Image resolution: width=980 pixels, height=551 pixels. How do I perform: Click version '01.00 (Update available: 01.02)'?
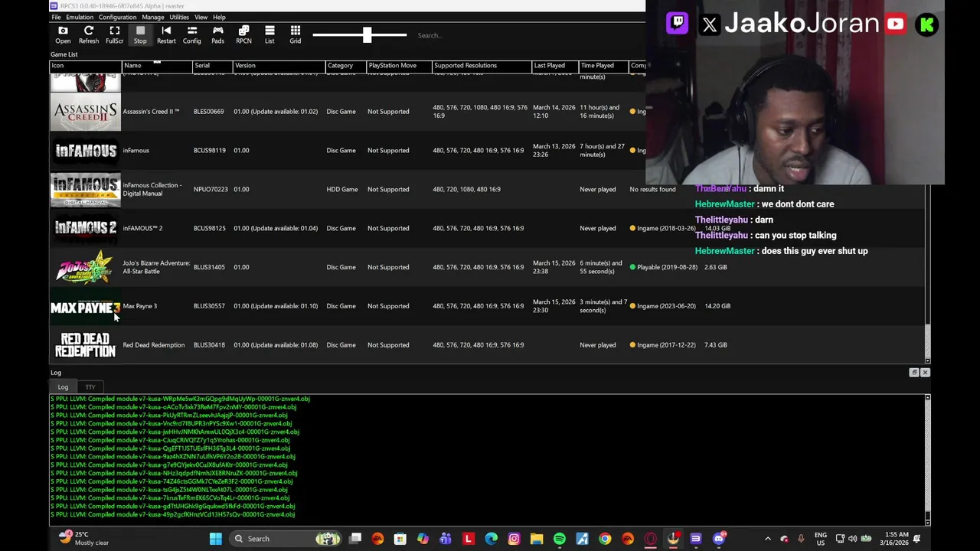pos(276,112)
